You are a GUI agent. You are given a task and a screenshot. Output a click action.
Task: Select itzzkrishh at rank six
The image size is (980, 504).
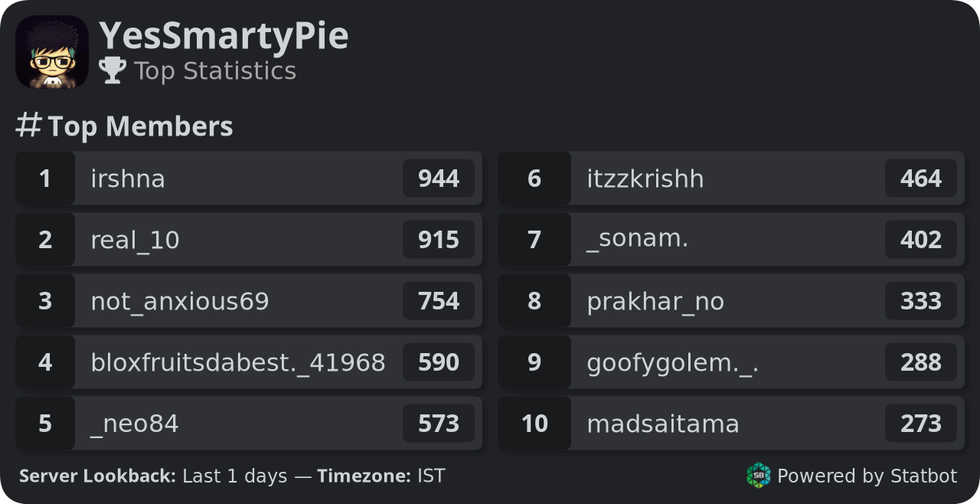[x=731, y=178]
